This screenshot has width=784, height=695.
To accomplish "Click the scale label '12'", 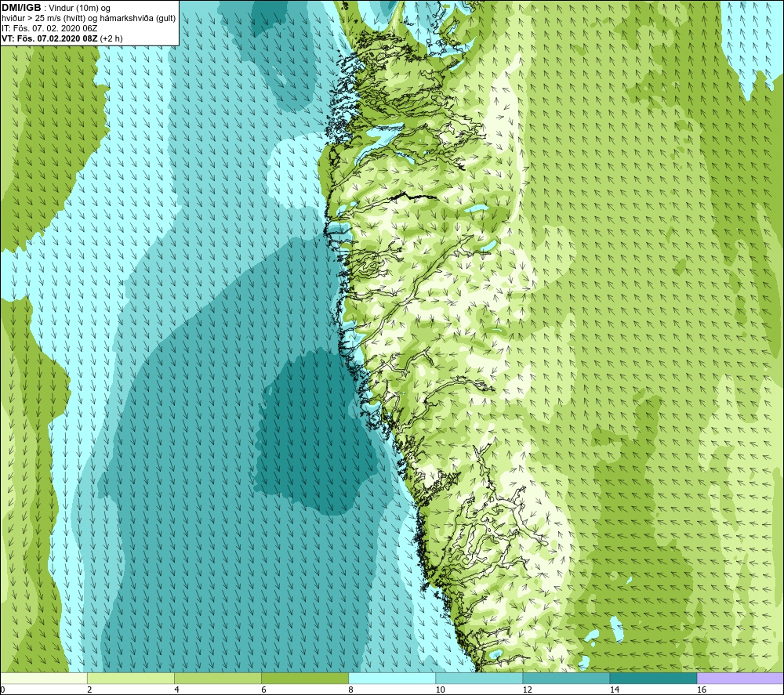I will click(527, 690).
